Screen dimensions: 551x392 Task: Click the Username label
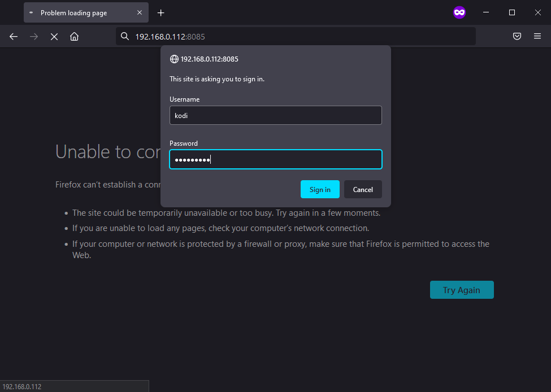(x=184, y=99)
